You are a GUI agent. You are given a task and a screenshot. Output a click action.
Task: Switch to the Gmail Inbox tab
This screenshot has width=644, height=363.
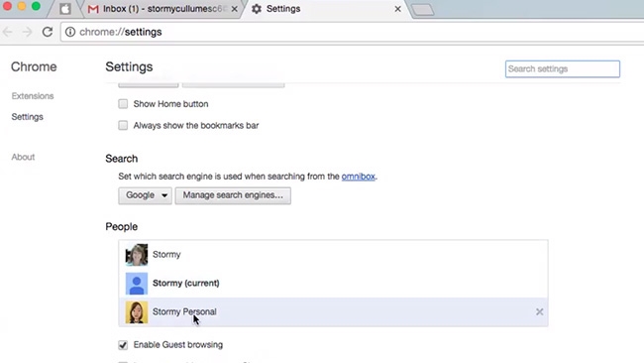click(x=162, y=9)
